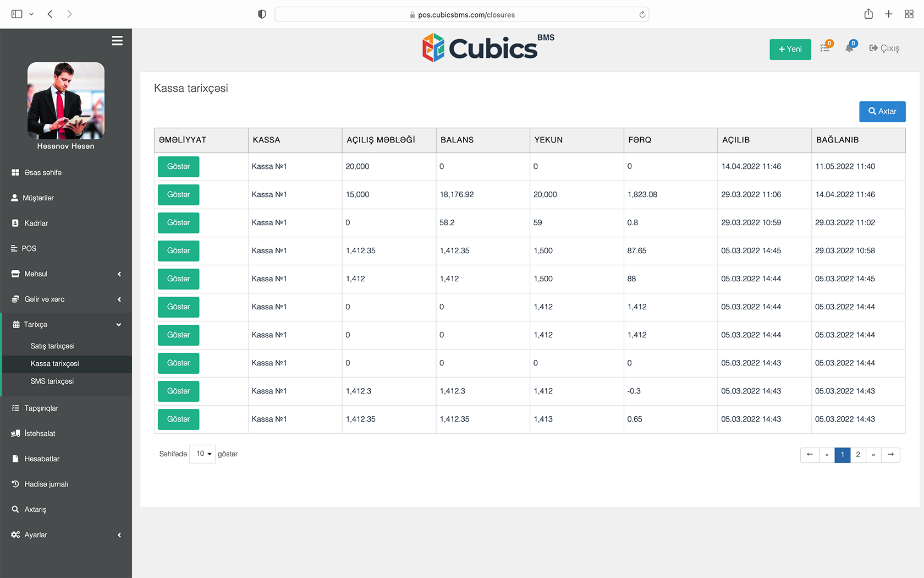Toggle the sidebar hamburger menu
Image resolution: width=924 pixels, height=578 pixels.
117,41
